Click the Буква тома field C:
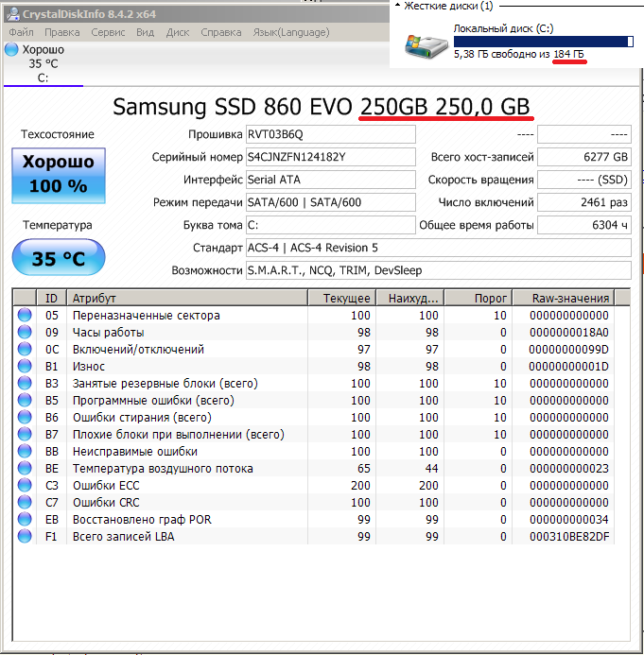Viewport: 644px width, 655px height. click(x=331, y=225)
